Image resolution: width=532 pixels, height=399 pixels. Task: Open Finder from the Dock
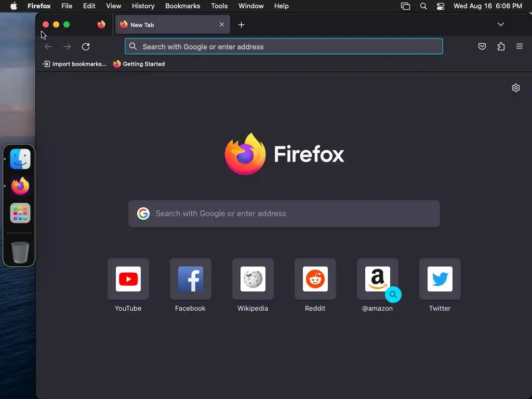[20, 159]
